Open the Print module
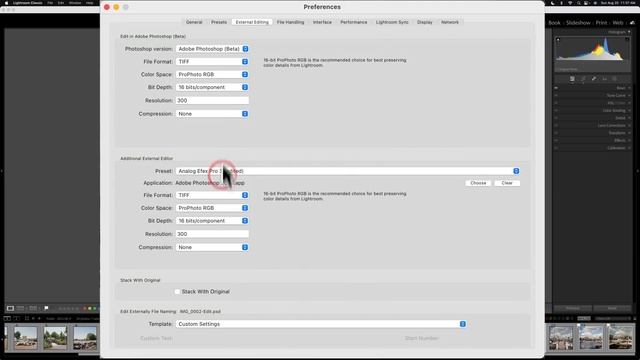 pos(601,23)
